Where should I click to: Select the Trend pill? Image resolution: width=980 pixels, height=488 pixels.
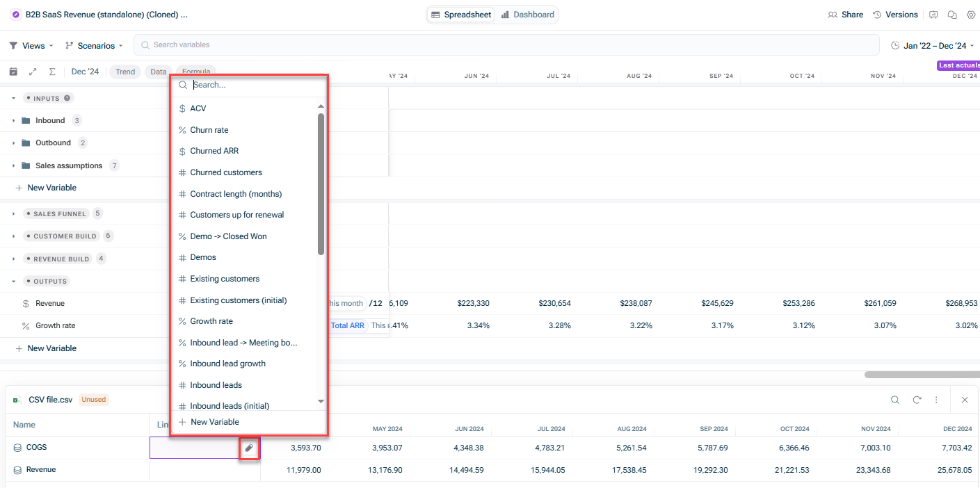click(125, 72)
